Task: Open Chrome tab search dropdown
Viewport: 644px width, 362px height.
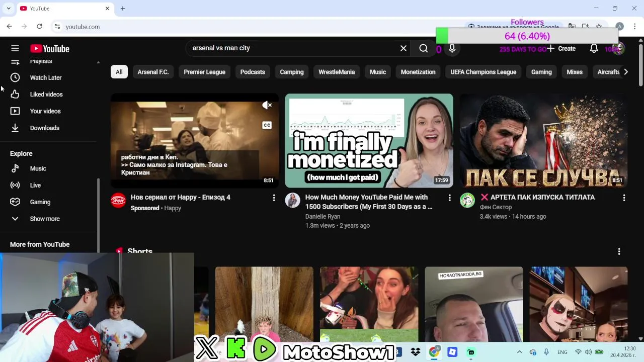Action: 8,8
